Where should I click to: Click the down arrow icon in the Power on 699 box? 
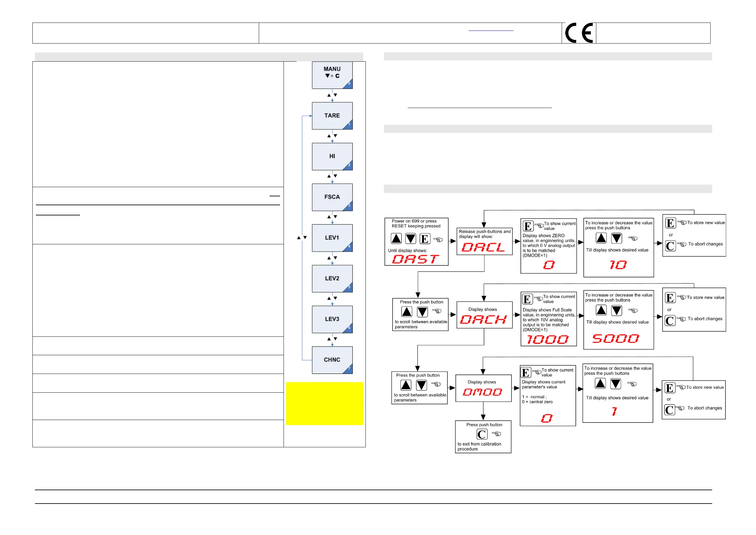click(x=410, y=238)
